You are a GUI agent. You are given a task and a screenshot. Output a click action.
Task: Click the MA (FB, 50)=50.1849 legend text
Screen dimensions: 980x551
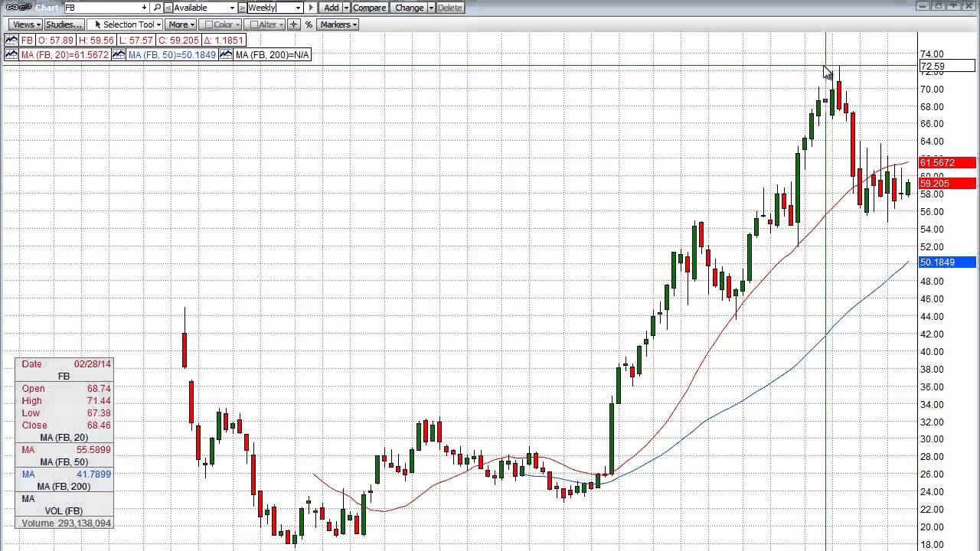pos(172,55)
